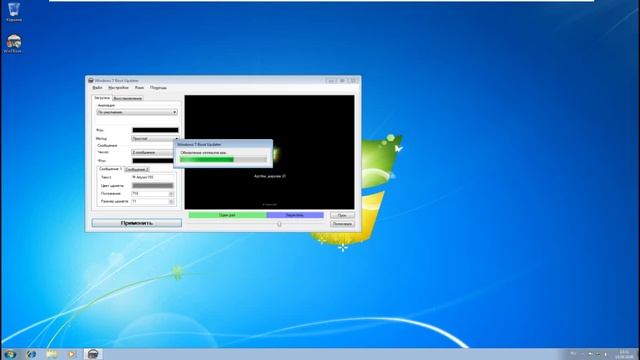640x360 pixels.
Task: Click the Размер шрифта value field
Action: point(150,202)
